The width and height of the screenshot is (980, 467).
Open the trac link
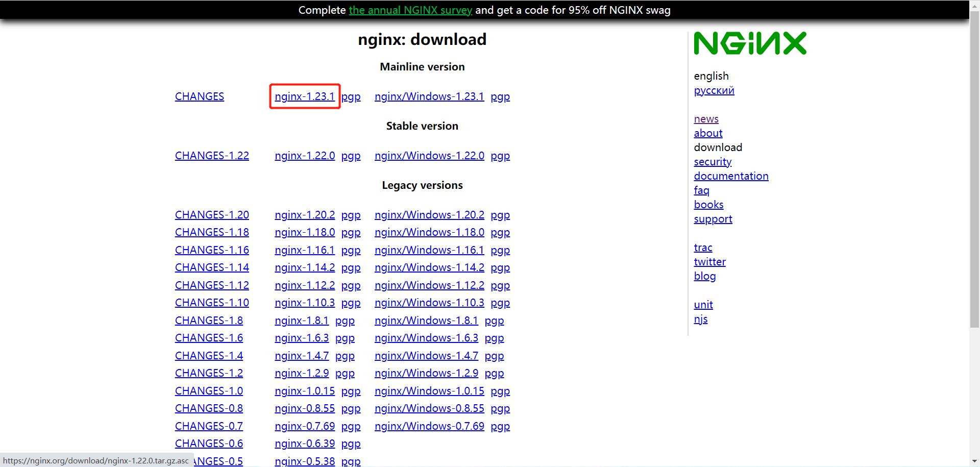(x=703, y=248)
